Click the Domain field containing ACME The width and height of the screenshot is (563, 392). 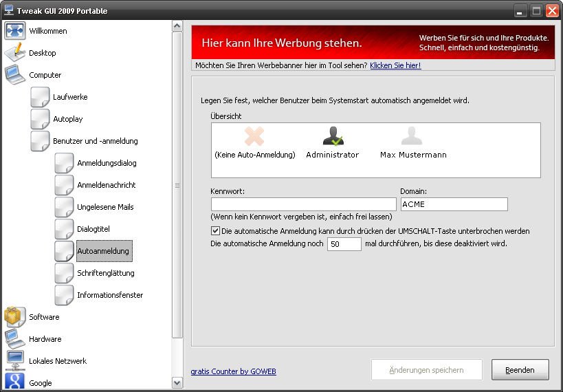[x=454, y=204]
